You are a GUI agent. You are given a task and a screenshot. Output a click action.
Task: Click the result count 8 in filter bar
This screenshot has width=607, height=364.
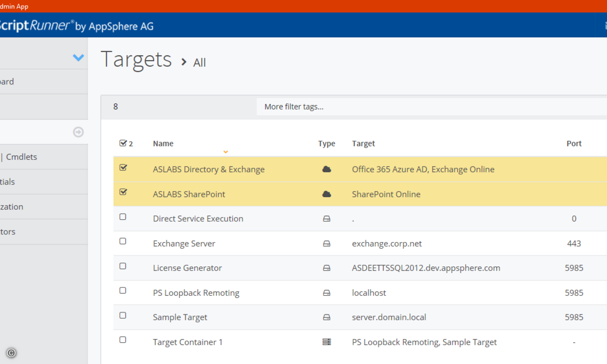coord(115,107)
